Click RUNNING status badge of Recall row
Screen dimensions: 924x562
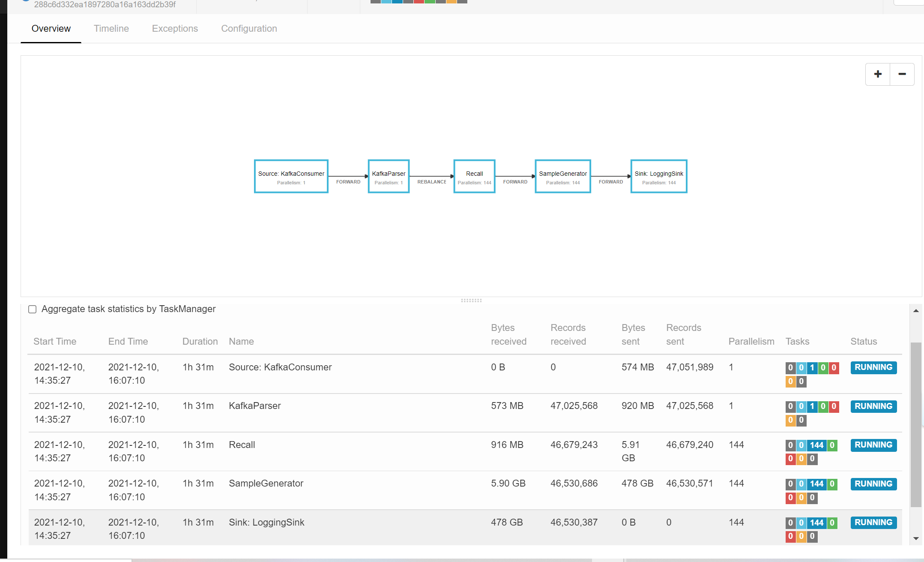tap(873, 445)
